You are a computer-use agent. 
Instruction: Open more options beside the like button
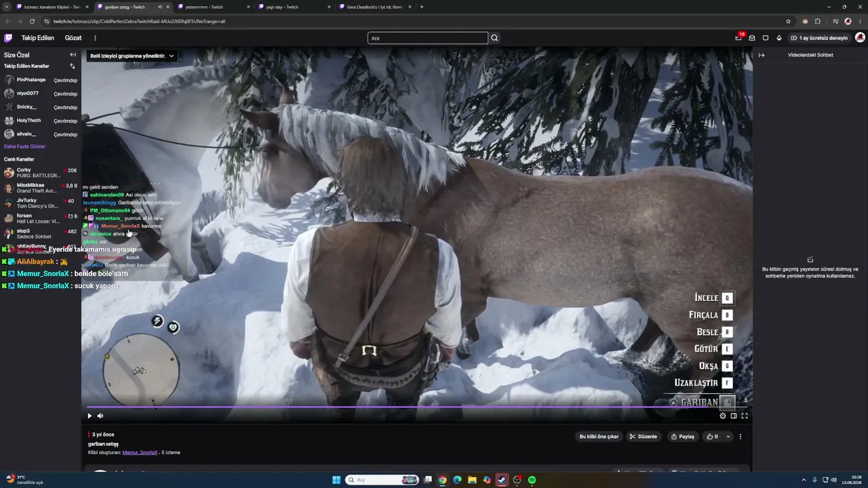click(x=741, y=436)
